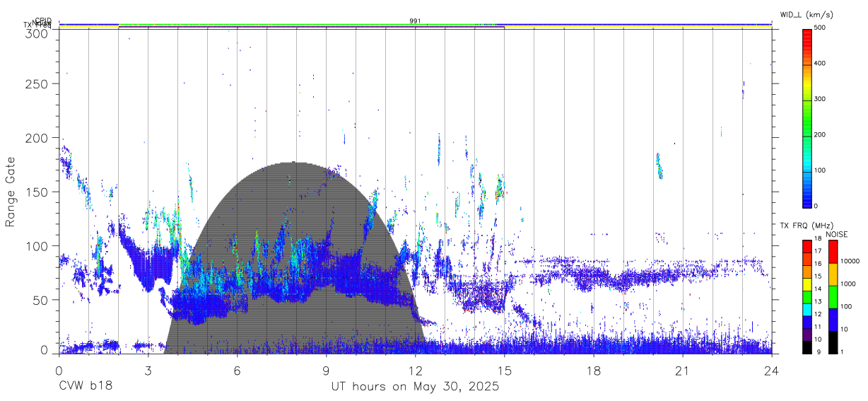Click the '100' tick on the Range Gate axis

pyautogui.click(x=38, y=246)
